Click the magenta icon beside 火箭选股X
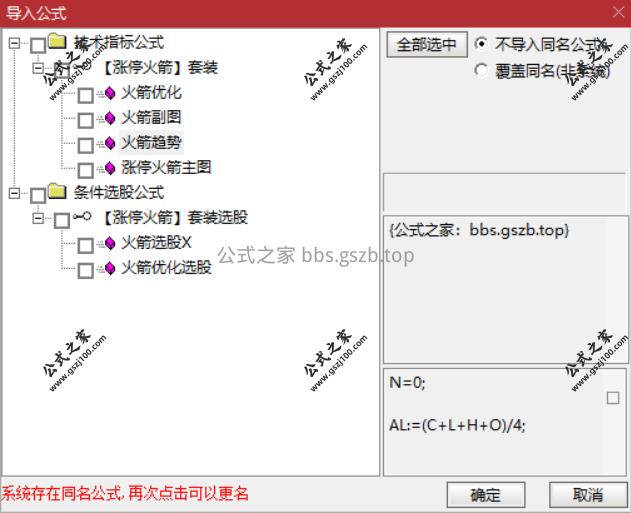631x513 pixels. click(110, 243)
